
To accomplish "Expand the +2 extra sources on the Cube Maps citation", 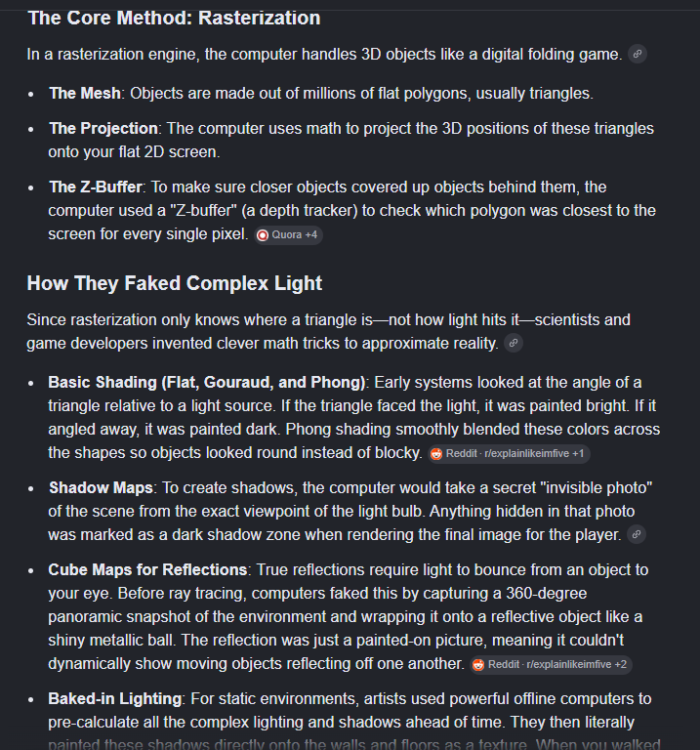I will point(621,664).
